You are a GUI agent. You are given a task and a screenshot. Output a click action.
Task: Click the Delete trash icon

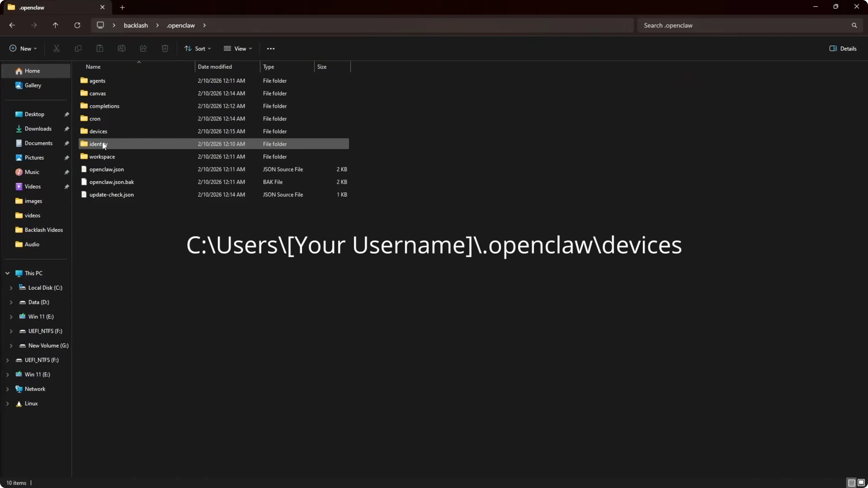(165, 49)
